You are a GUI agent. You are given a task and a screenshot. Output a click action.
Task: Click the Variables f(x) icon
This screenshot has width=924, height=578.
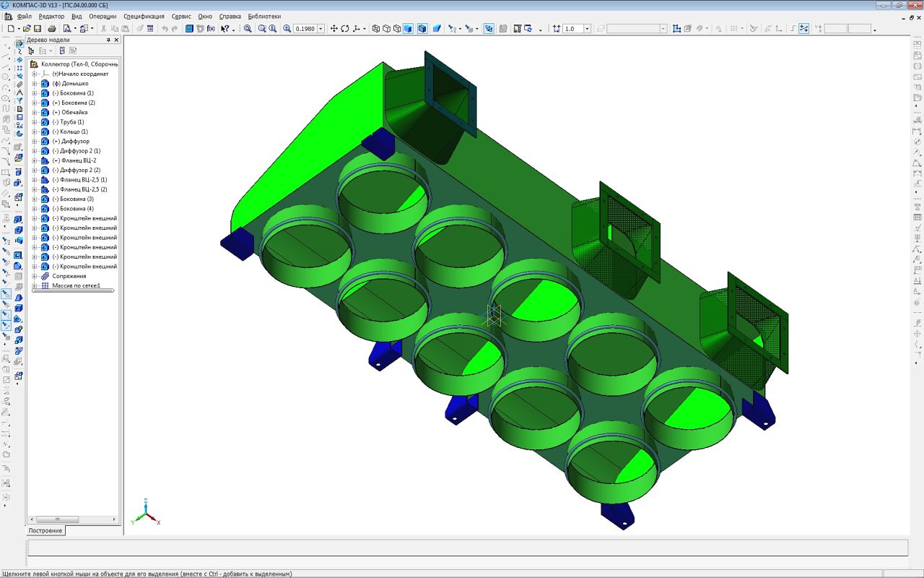coord(211,29)
